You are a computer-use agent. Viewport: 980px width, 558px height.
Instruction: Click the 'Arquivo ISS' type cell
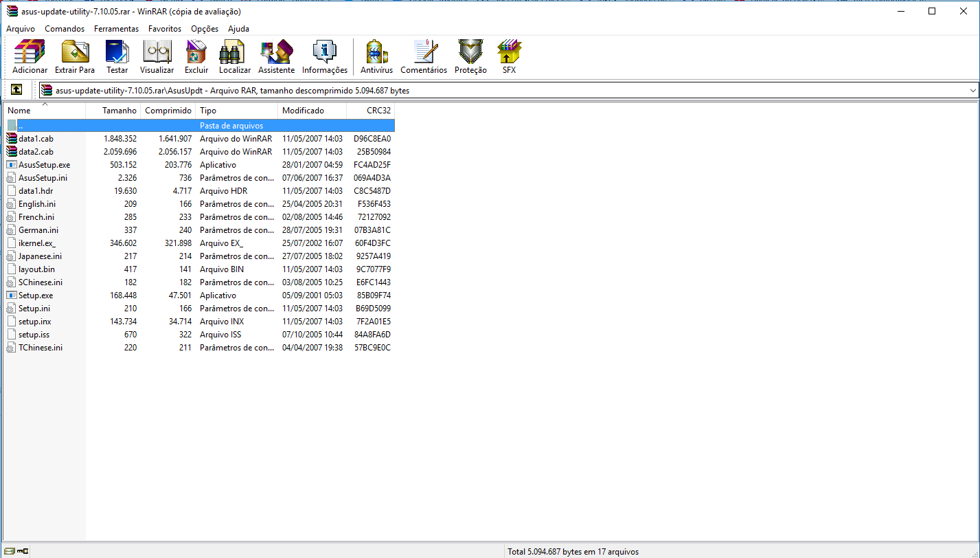pyautogui.click(x=220, y=335)
